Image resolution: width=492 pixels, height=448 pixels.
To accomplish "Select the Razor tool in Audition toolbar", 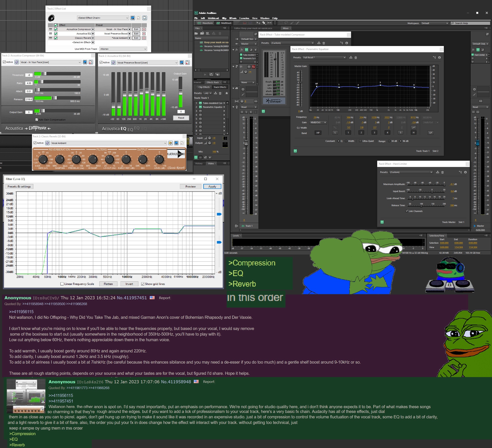I will 264,23.
